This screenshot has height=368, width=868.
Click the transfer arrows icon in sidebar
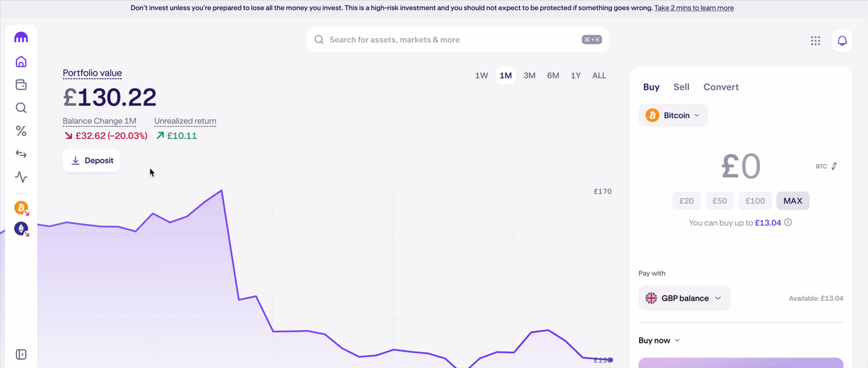tap(21, 154)
